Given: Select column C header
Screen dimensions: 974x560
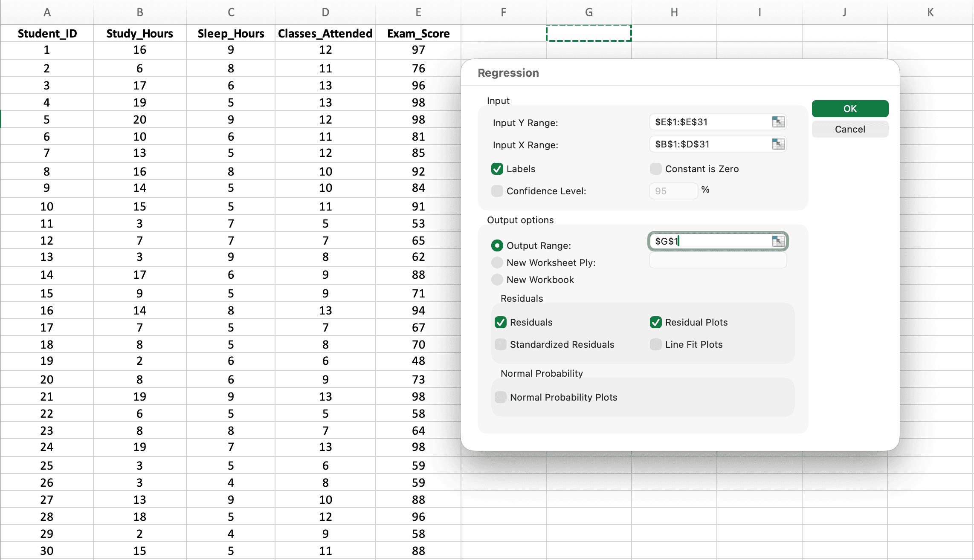Looking at the screenshot, I should [x=231, y=12].
